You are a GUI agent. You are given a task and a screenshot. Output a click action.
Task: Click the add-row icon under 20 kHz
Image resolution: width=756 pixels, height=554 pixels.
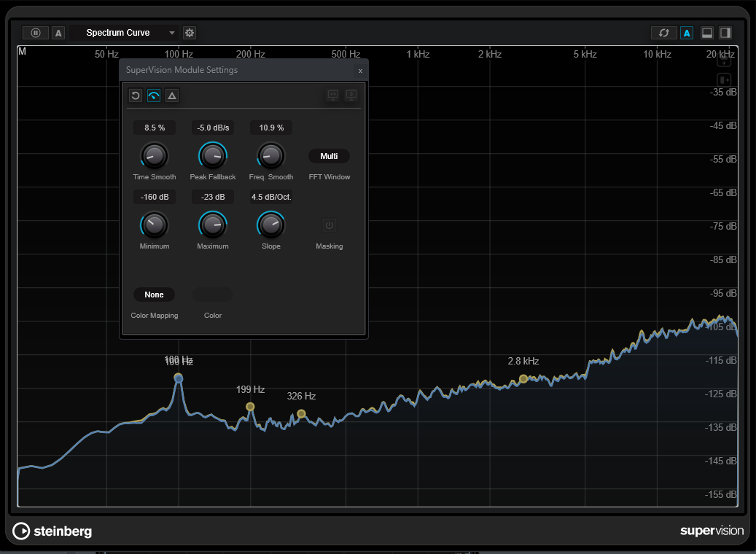(724, 61)
